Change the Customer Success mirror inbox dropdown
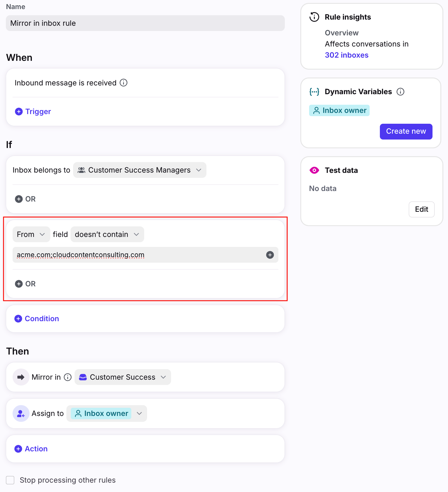This screenshot has height=492, width=448. [x=123, y=377]
